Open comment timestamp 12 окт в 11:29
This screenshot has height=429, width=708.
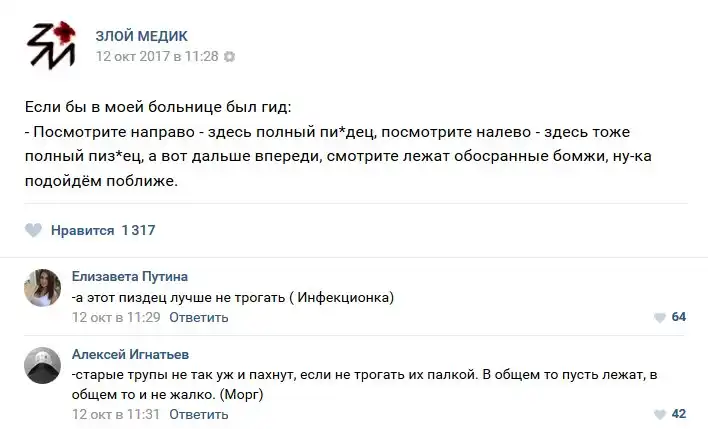click(x=116, y=317)
